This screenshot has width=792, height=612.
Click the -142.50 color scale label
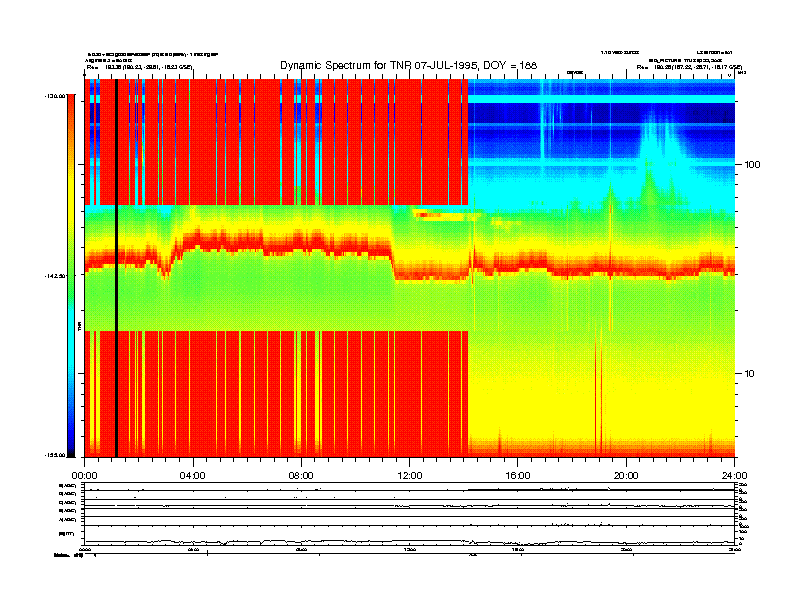coord(55,276)
